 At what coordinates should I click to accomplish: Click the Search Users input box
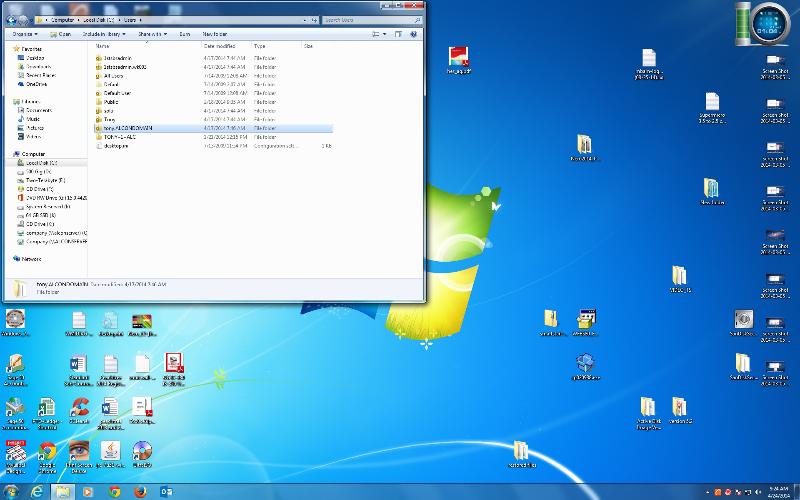[x=371, y=20]
